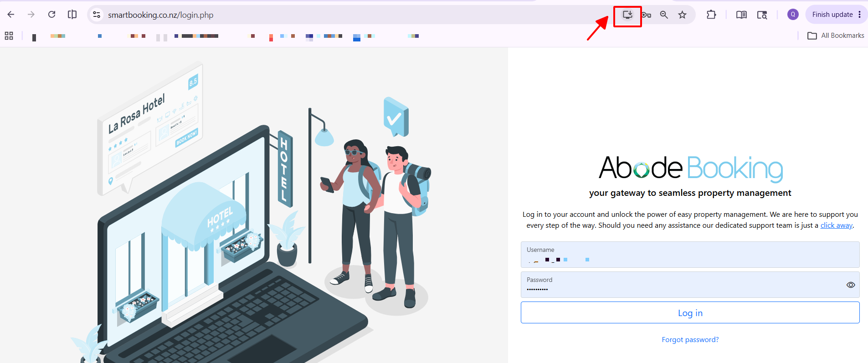
Task: Follow the 'click away' support link
Action: pyautogui.click(x=836, y=225)
